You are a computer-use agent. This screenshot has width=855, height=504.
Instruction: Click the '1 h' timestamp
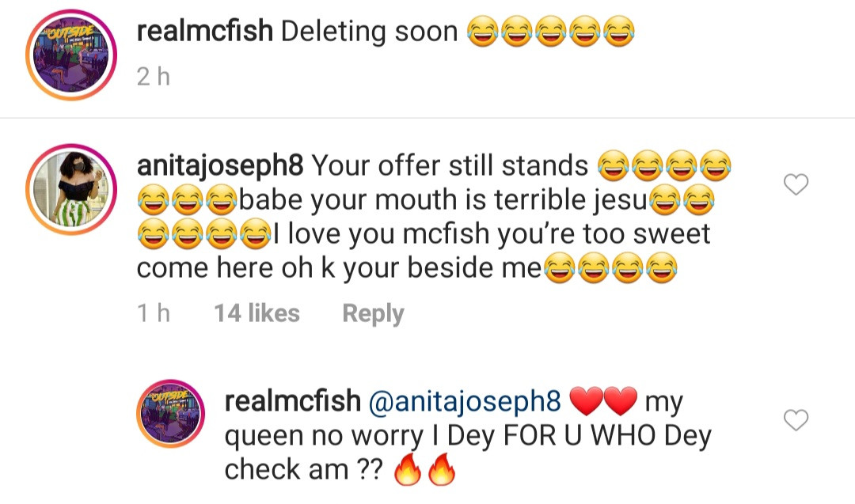tap(153, 313)
